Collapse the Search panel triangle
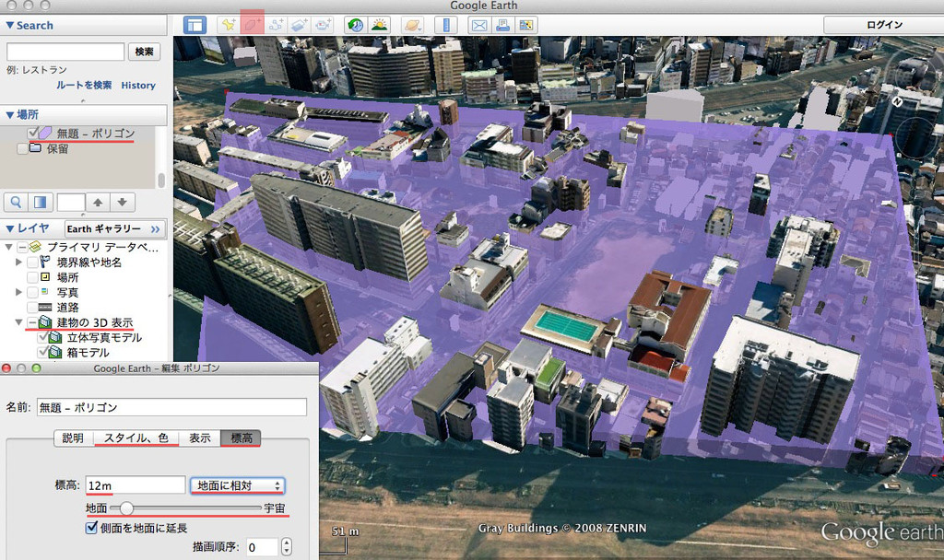Image resolution: width=944 pixels, height=560 pixels. [9, 25]
